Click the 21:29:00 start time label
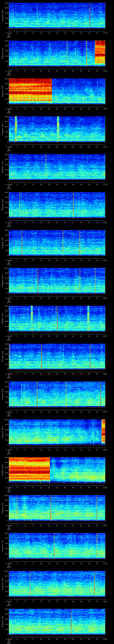The width and height of the screenshot is (114, 644). tap(9, 525)
